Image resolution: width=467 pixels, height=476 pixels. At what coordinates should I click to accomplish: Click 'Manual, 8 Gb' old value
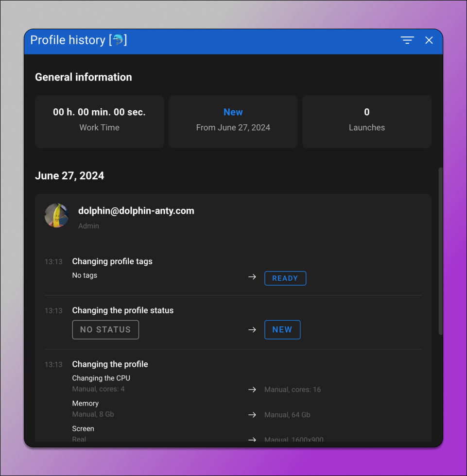(93, 414)
